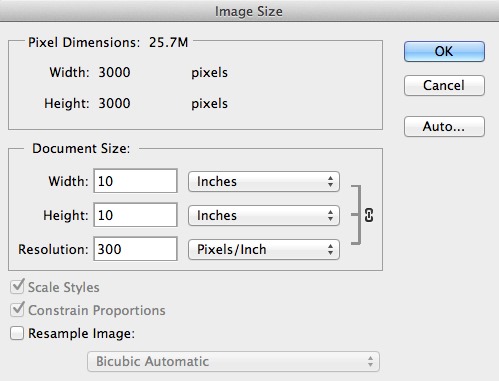Open the Pixels/Inch resolution units dropdown
Image resolution: width=499 pixels, height=381 pixels.
(264, 250)
